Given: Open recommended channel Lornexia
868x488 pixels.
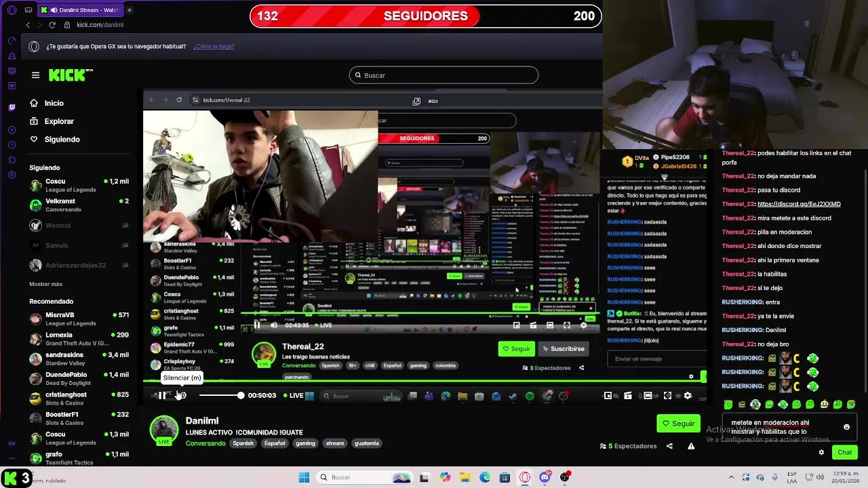Looking at the screenshot, I should 79,339.
